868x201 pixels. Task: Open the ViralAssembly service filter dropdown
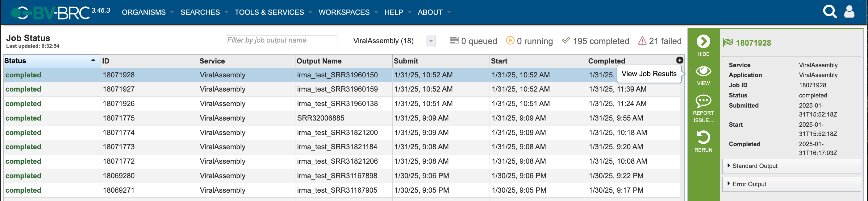coord(394,41)
